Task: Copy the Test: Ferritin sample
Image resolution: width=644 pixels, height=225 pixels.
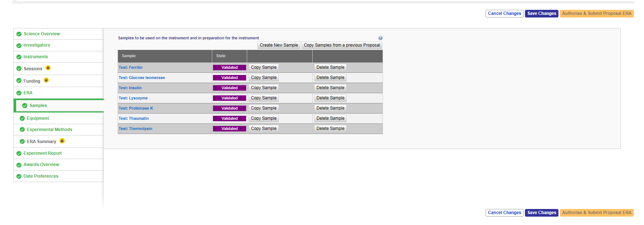Action: coord(264,67)
